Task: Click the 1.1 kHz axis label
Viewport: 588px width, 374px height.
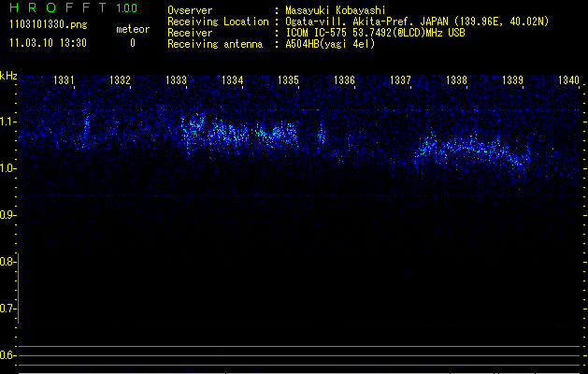Action: tap(7, 122)
